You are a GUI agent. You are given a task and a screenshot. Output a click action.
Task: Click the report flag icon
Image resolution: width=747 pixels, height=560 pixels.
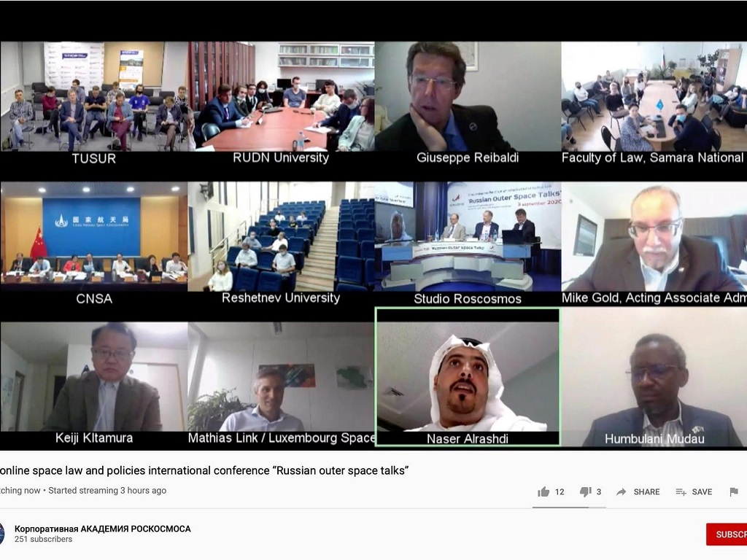(734, 492)
